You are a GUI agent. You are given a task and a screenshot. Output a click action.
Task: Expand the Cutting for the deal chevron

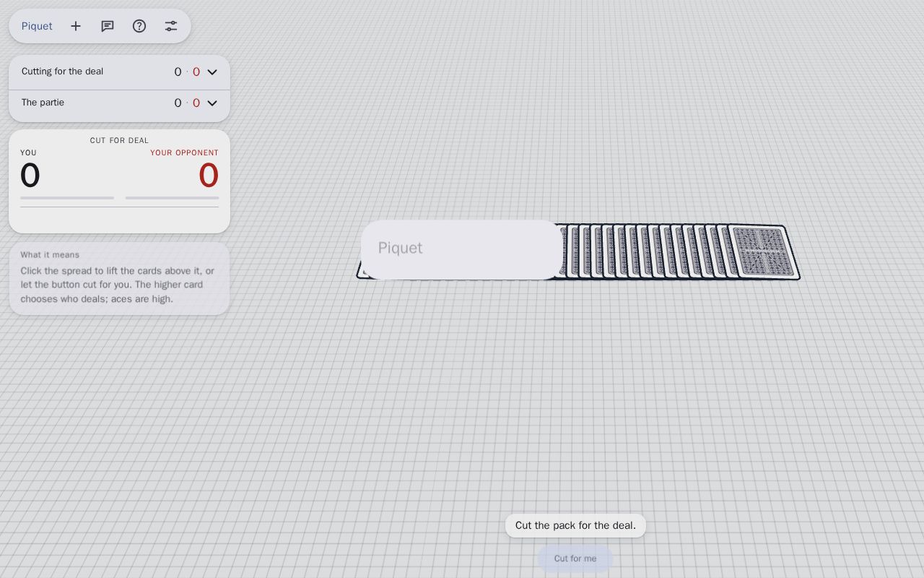click(x=212, y=72)
